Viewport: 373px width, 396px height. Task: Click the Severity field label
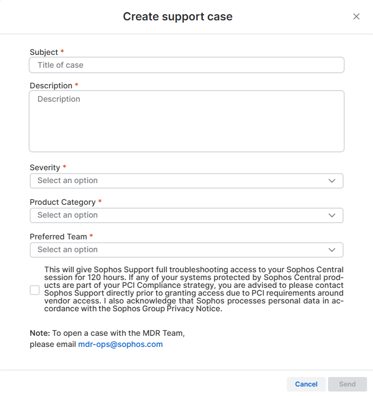[x=45, y=168]
